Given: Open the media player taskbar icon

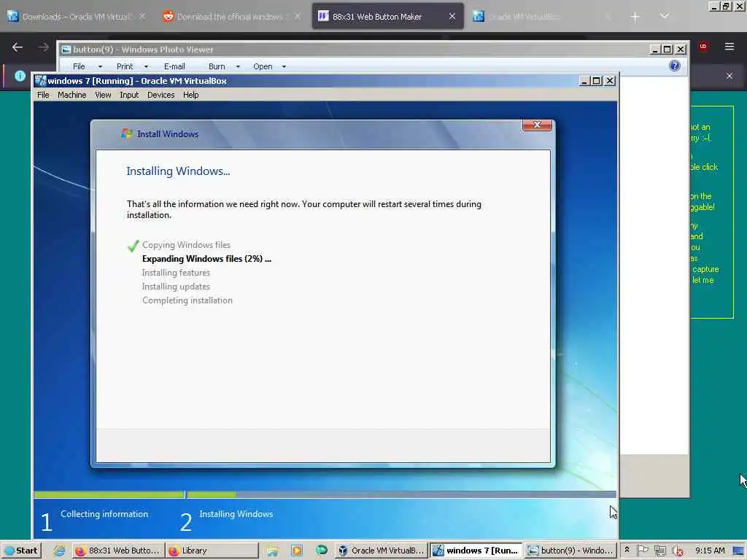Looking at the screenshot, I should 297,551.
